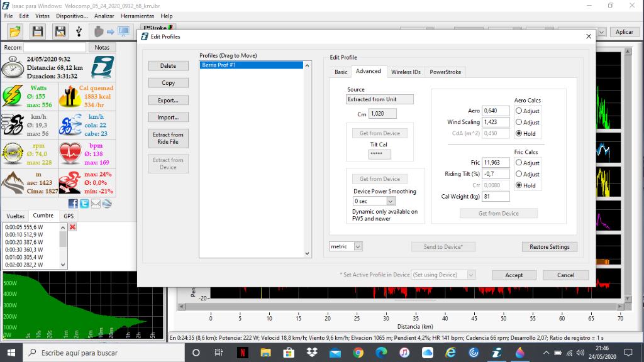Open the Analizar menu
Screen dimensions: 644x362
tap(104, 16)
